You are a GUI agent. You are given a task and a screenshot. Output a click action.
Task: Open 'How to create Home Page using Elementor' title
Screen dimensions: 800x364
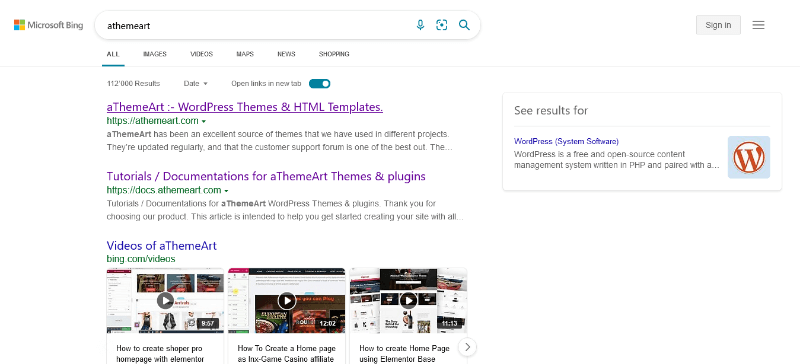404,354
